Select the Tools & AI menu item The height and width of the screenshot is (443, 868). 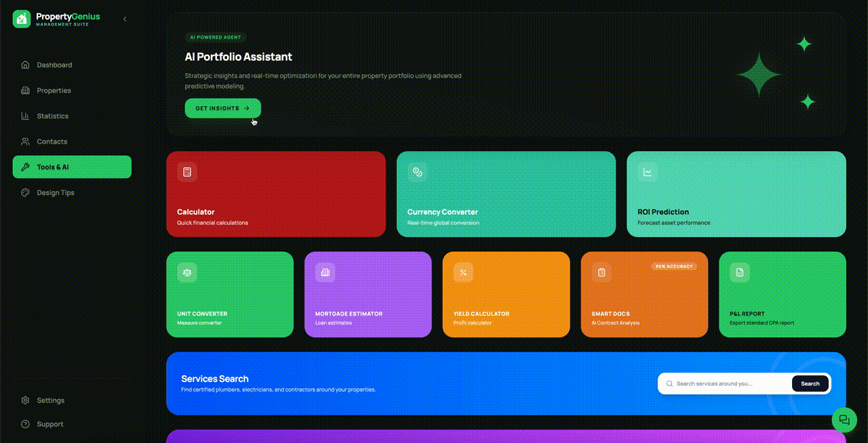pos(72,167)
